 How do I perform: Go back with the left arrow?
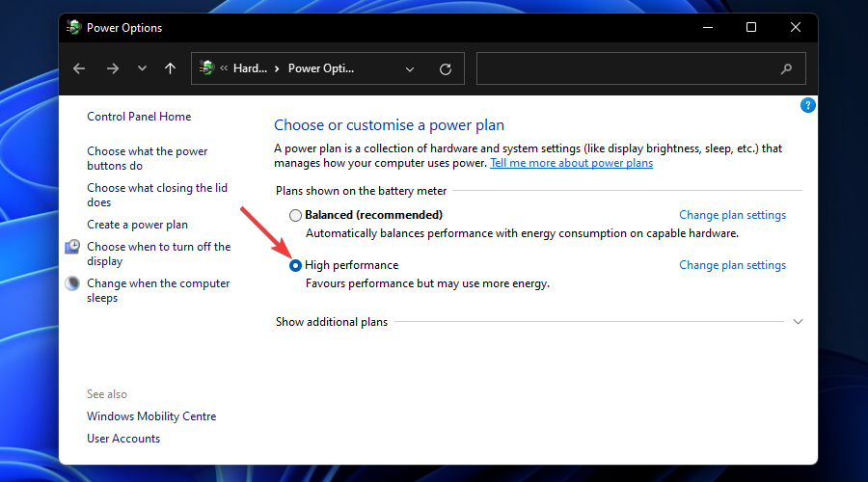coord(79,68)
